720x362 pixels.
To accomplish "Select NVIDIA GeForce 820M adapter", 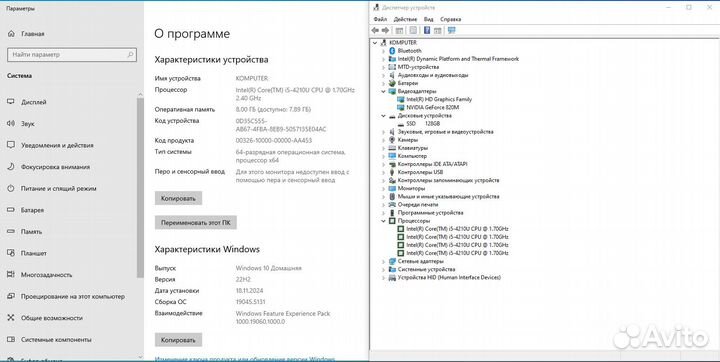I will point(433,107).
